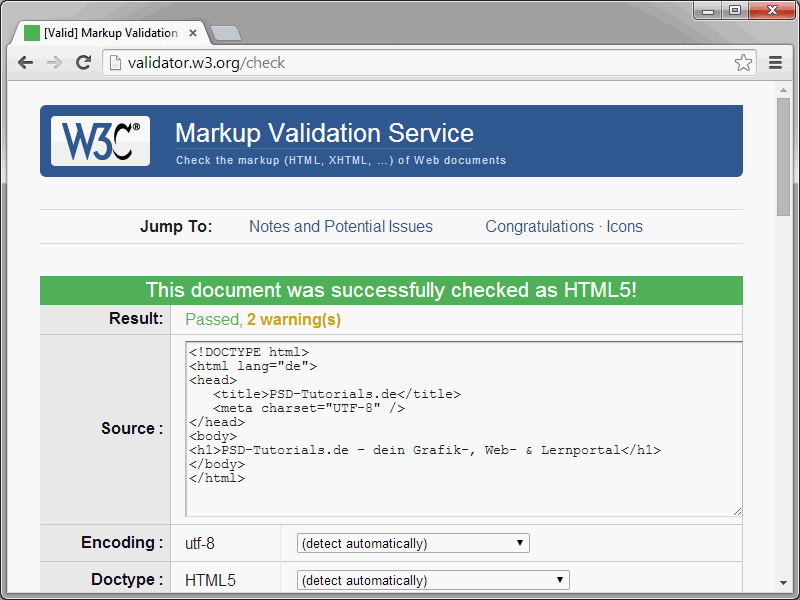This screenshot has width=800, height=600.
Task: Open the Chrome hamburger menu
Action: coord(776,63)
